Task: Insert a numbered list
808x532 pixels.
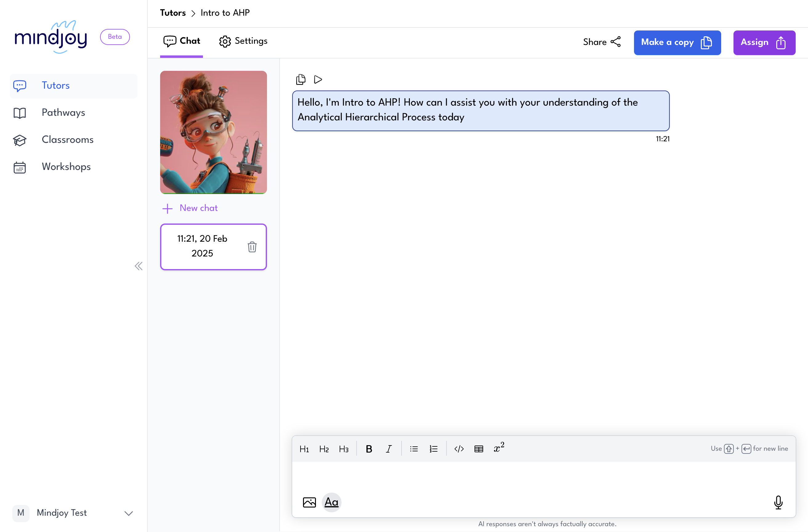Action: [434, 449]
